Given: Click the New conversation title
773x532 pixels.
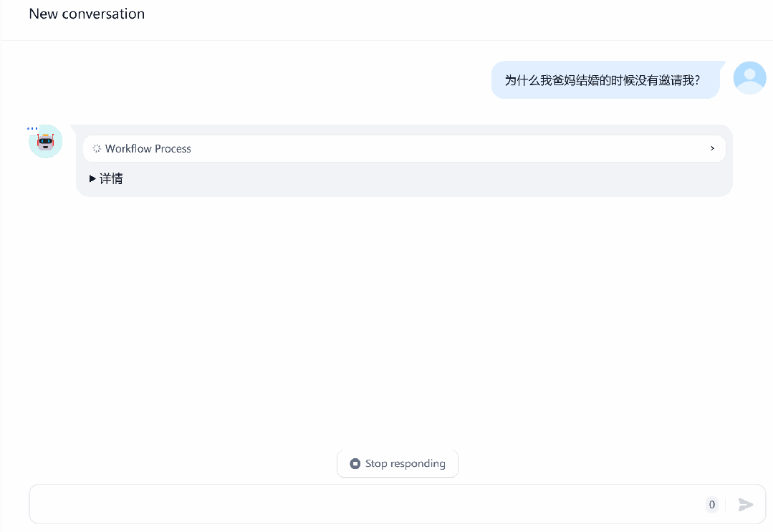Looking at the screenshot, I should (87, 14).
